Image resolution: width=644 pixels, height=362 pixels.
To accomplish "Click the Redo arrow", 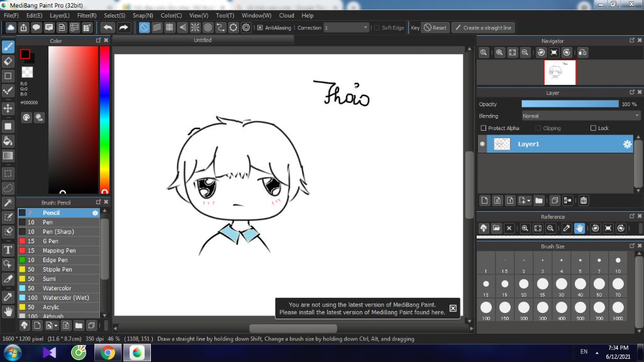I will 123,28.
